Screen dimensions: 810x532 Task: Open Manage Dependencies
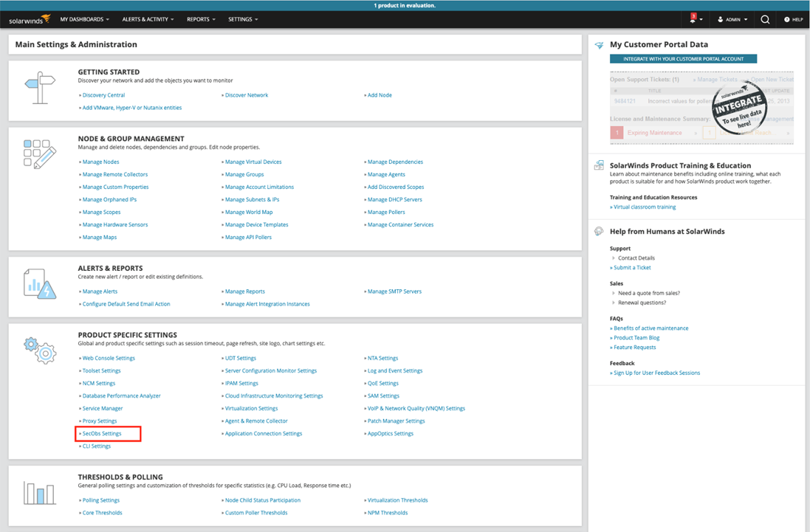(x=395, y=162)
